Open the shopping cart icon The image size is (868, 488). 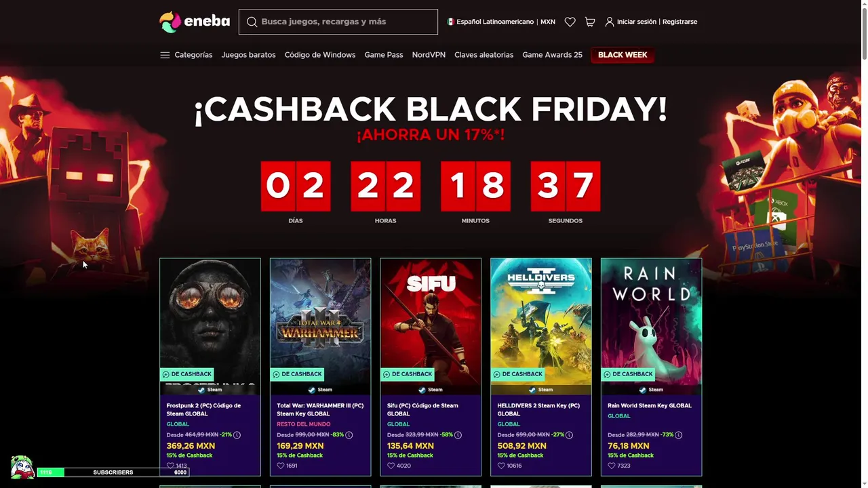(590, 22)
